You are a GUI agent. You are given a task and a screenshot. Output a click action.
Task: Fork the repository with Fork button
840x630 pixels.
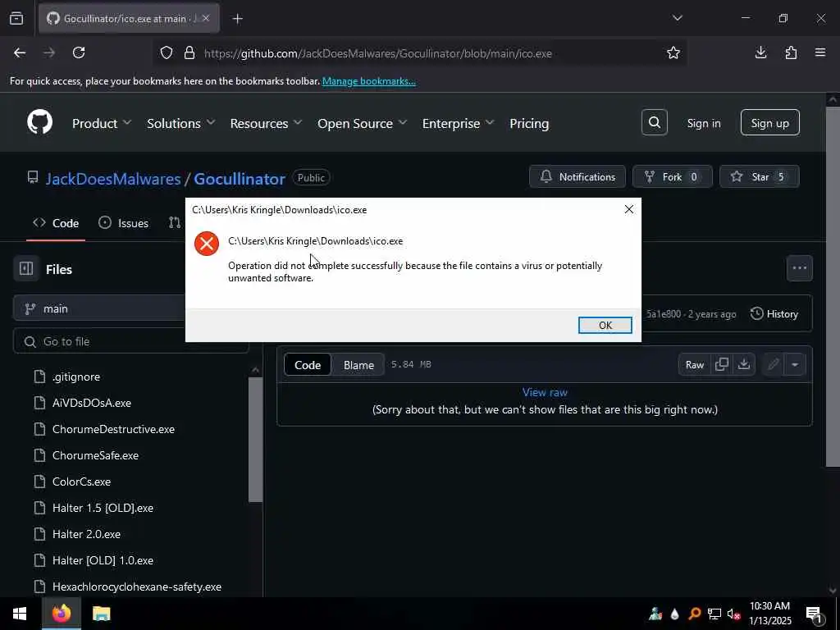click(x=673, y=177)
